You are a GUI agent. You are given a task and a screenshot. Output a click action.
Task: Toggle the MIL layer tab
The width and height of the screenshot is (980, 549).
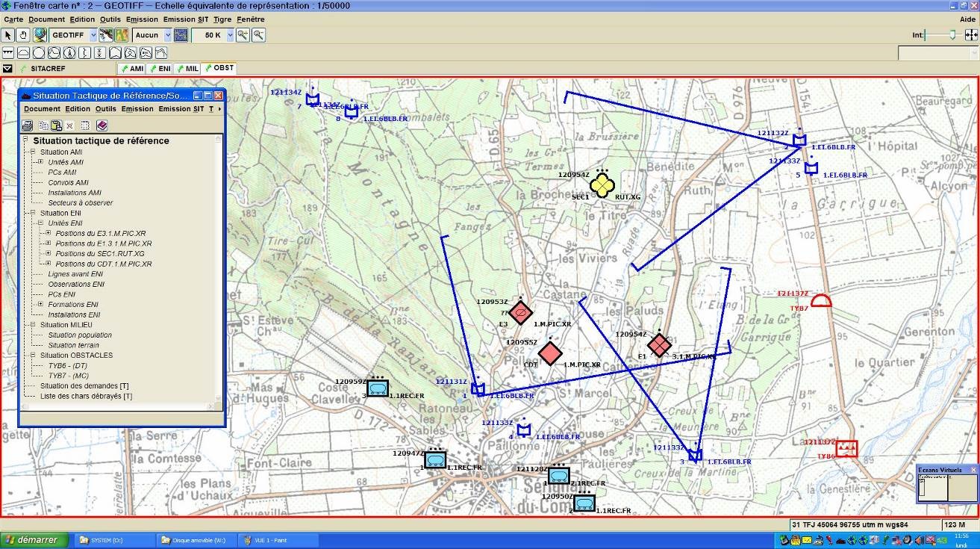187,68
